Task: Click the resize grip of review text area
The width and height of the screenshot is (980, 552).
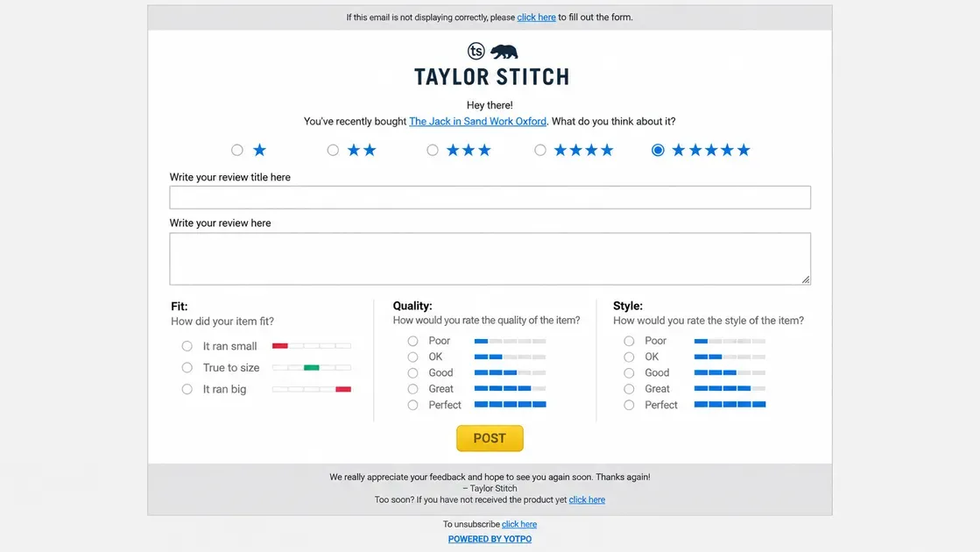Action: (807, 280)
